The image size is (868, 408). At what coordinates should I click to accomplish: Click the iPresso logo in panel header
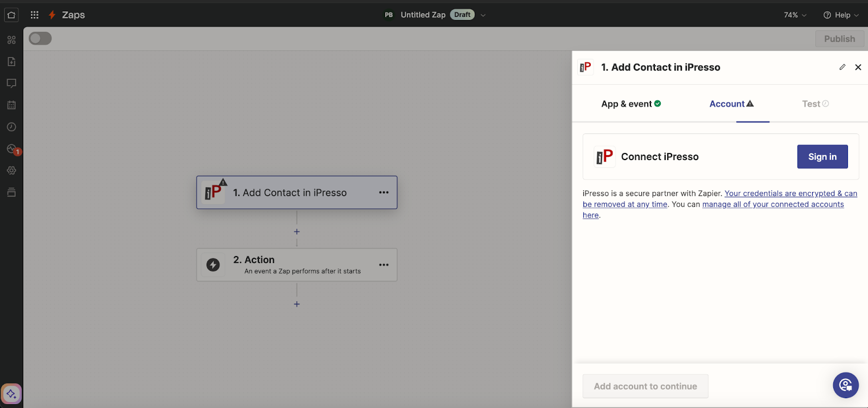point(585,67)
